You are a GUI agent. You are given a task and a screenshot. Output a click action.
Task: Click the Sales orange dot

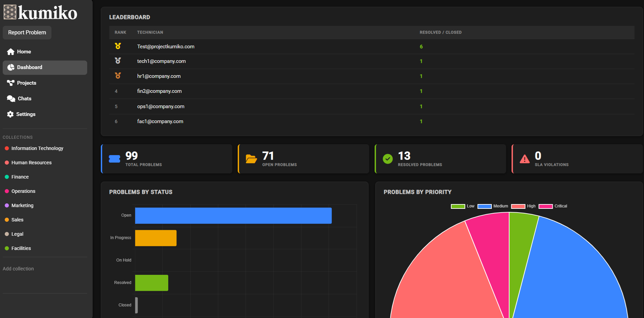click(7, 220)
